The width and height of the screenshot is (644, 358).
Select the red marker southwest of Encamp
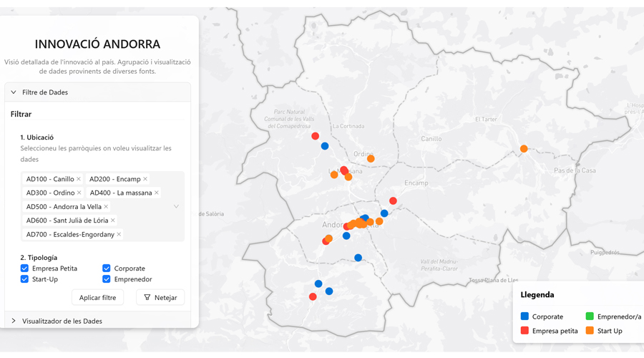pos(393,201)
